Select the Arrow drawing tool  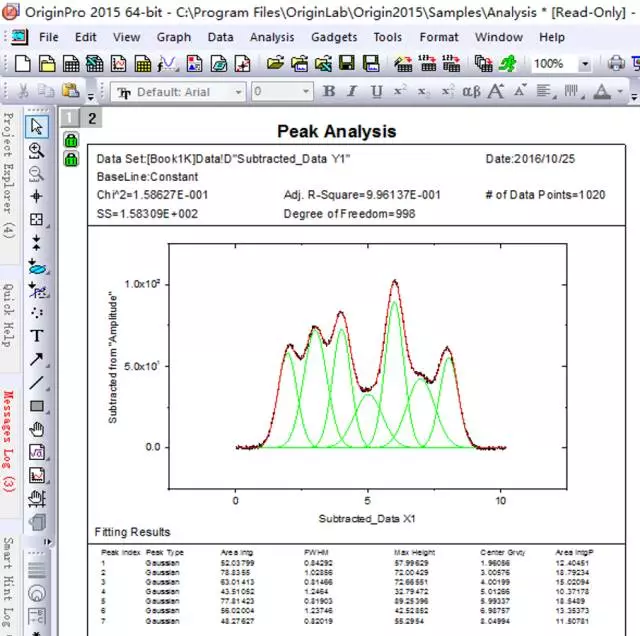[37, 359]
